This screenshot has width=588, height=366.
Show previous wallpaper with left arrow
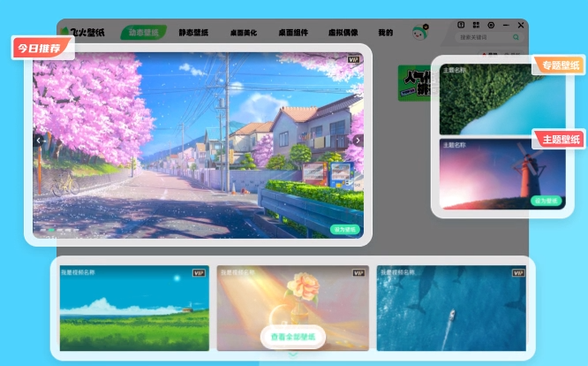[x=38, y=140]
